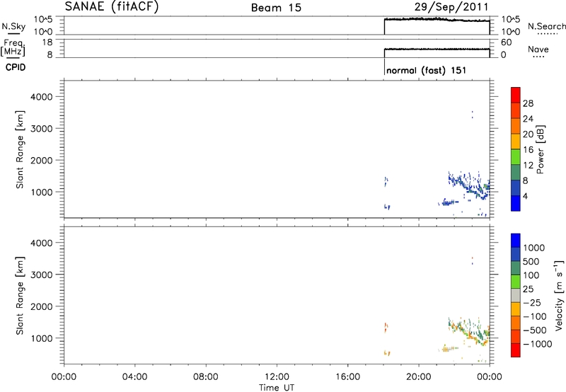
Task: Pick the grey Velocity segment between 25 and -25
Action: (x=516, y=295)
